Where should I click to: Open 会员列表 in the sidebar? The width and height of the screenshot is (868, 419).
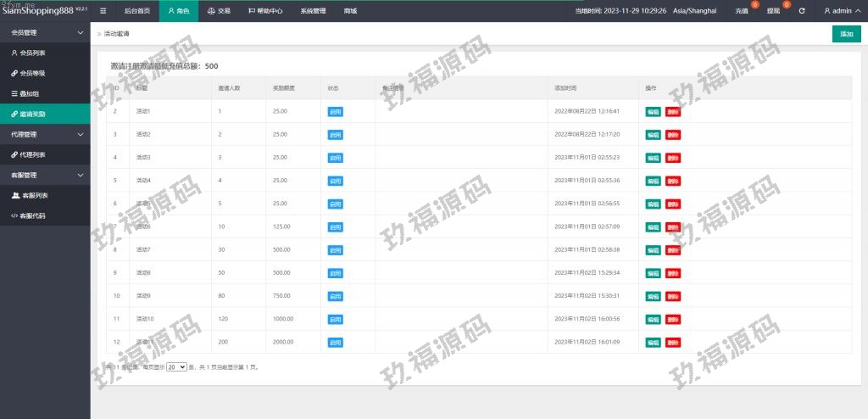(x=32, y=53)
